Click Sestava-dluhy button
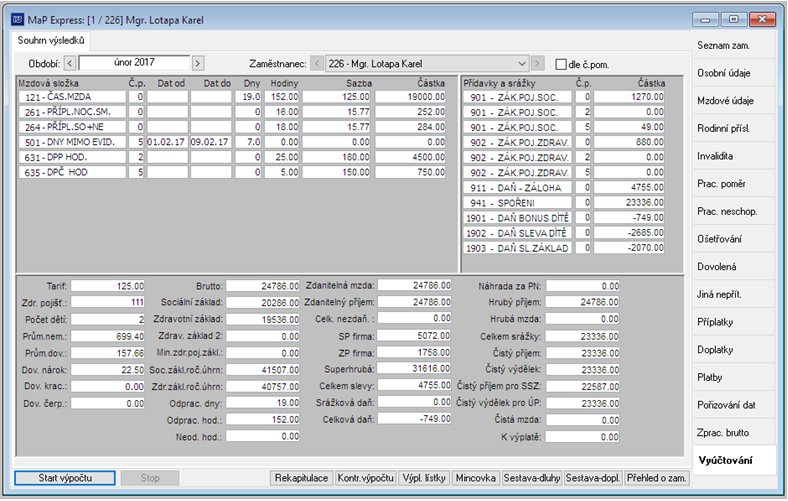The width and height of the screenshot is (788, 501). (x=532, y=477)
